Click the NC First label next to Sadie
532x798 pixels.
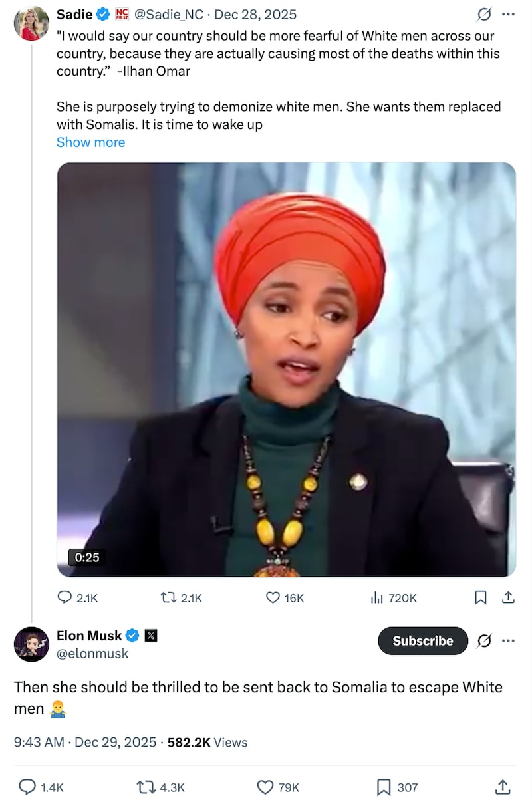120,13
